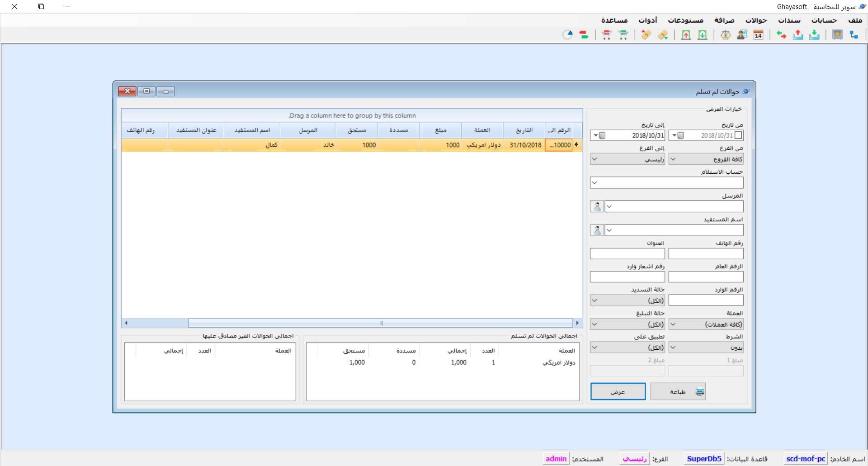The image size is (868, 466).
Task: Click the person with card toolbar icon
Action: 742,35
